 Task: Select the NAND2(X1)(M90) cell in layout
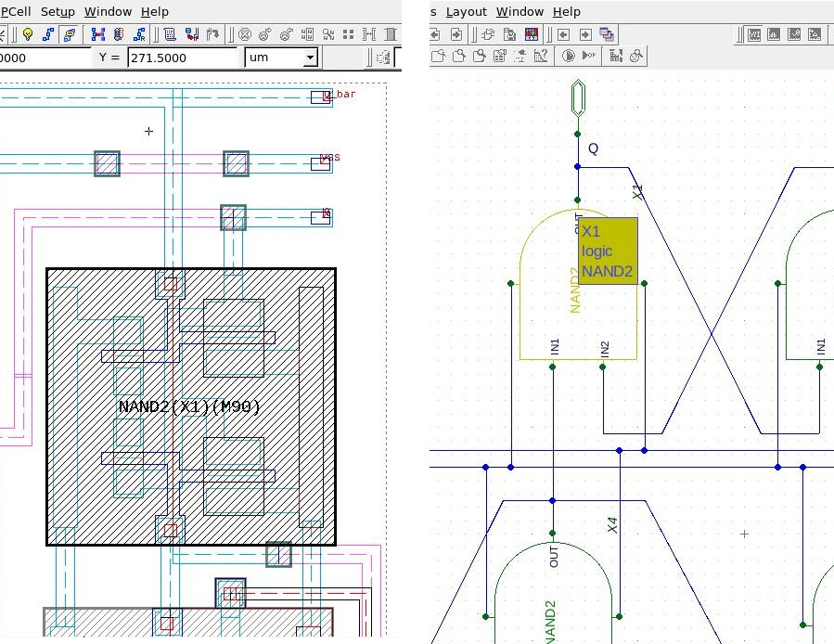(190, 406)
